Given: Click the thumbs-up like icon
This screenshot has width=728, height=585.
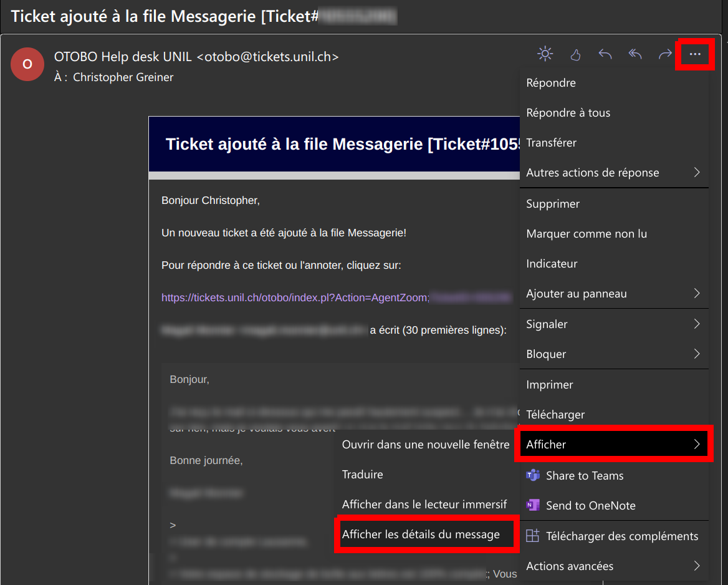Looking at the screenshot, I should 575,55.
